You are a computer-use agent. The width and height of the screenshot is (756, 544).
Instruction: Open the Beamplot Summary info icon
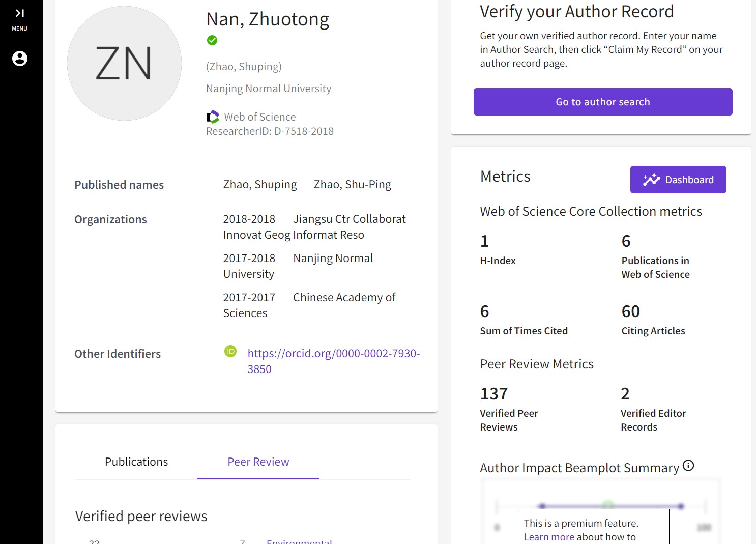pos(688,466)
